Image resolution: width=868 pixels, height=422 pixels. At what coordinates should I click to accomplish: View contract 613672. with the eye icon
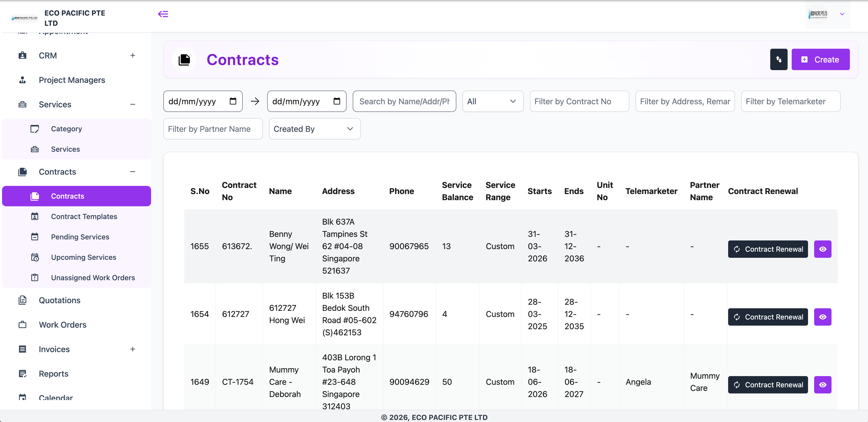coord(823,249)
